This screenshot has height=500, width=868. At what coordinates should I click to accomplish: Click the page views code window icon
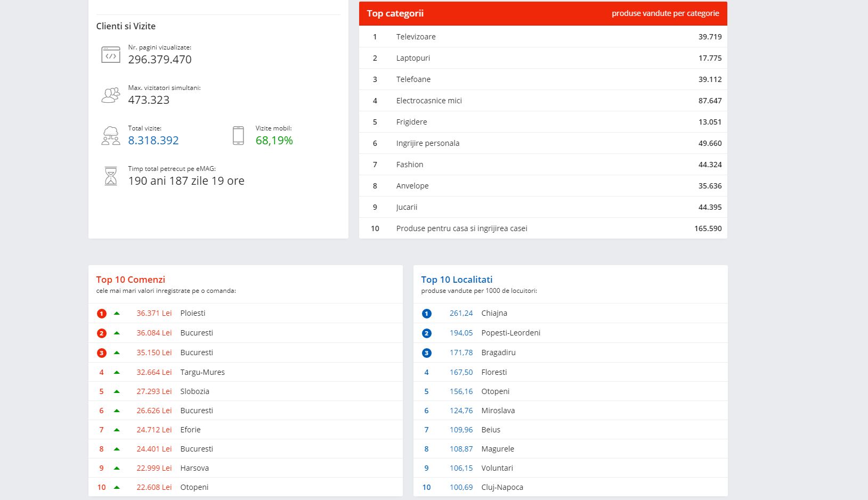click(x=111, y=55)
